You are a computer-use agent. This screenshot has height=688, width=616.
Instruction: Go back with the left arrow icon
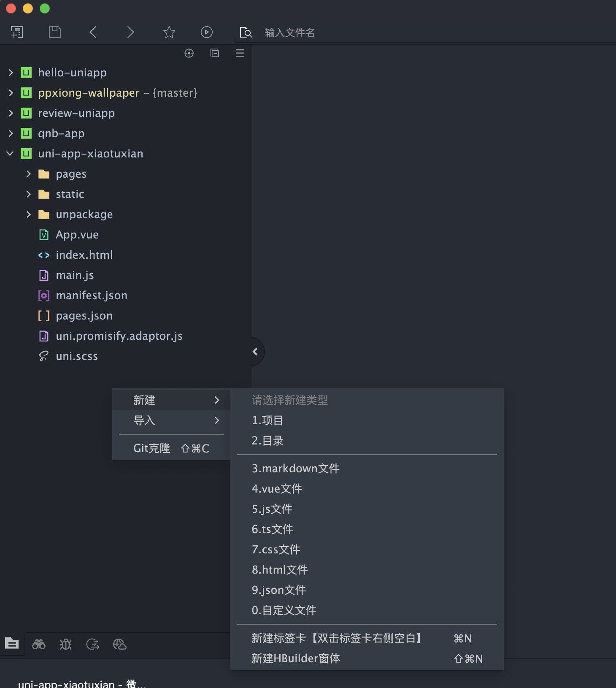click(x=93, y=32)
